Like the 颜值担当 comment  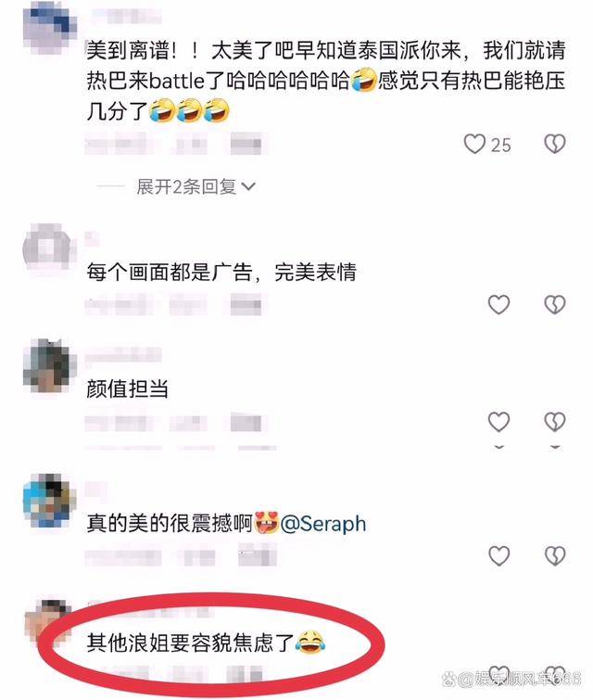(x=498, y=422)
